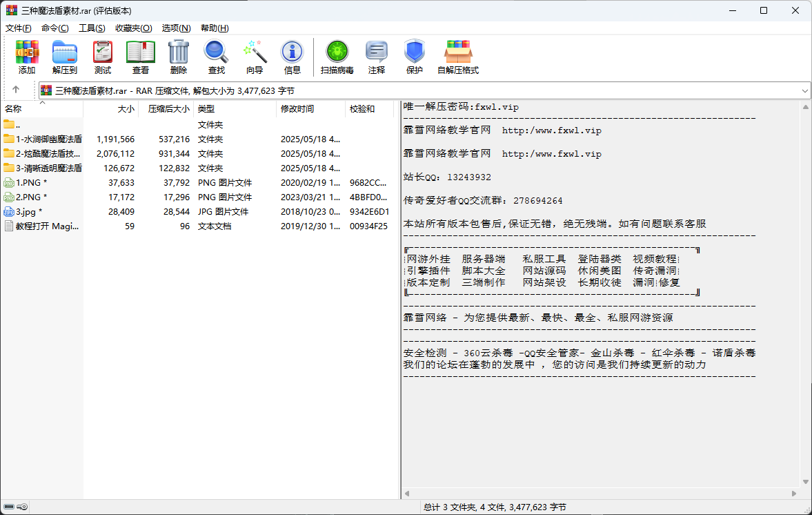Click the key icon in status bar

pyautogui.click(x=22, y=507)
